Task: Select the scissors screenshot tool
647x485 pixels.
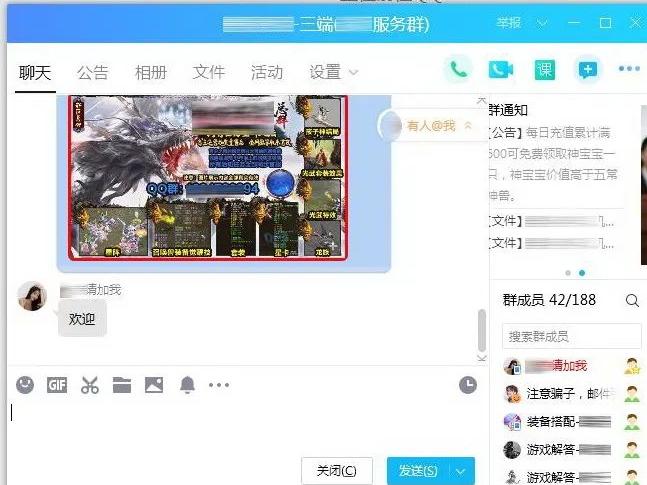Action: [x=90, y=385]
